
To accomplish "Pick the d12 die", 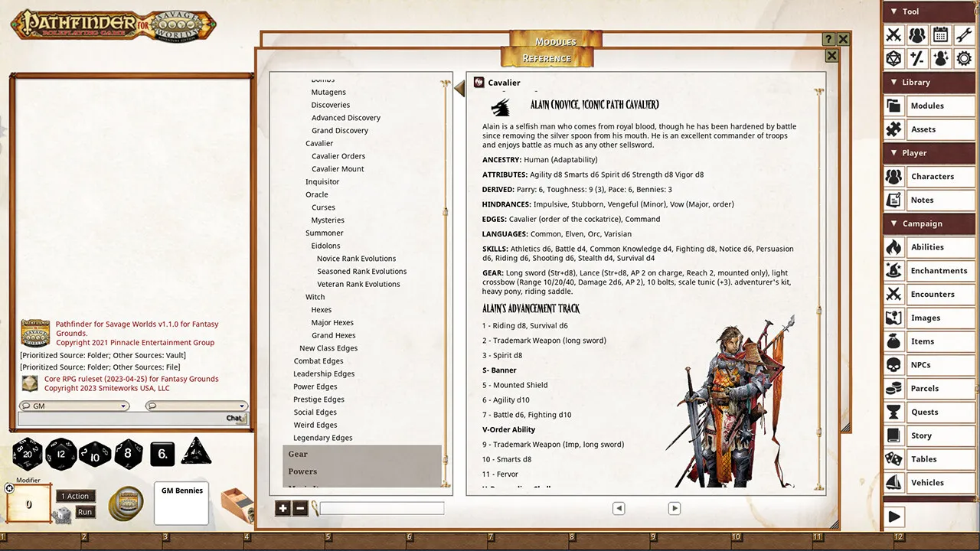I will 61,454.
